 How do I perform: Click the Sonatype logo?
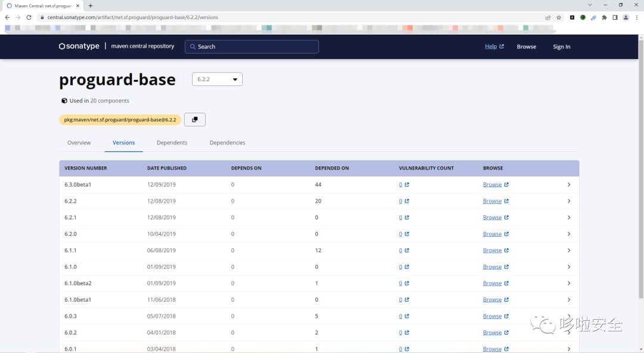pyautogui.click(x=79, y=46)
